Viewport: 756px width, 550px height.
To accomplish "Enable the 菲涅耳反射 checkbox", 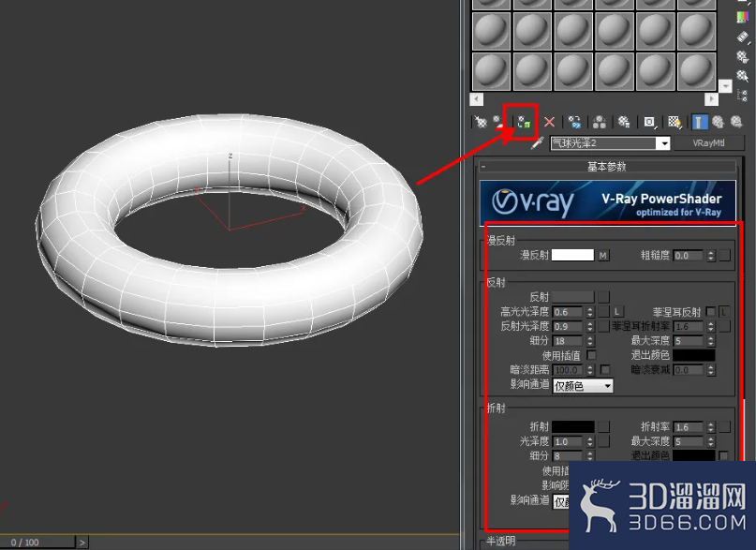I will (x=710, y=312).
